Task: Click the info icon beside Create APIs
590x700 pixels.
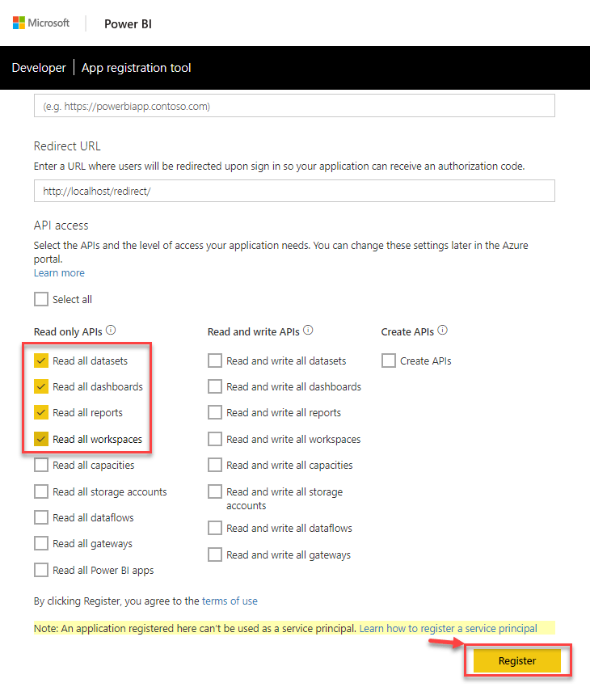Action: (x=441, y=330)
